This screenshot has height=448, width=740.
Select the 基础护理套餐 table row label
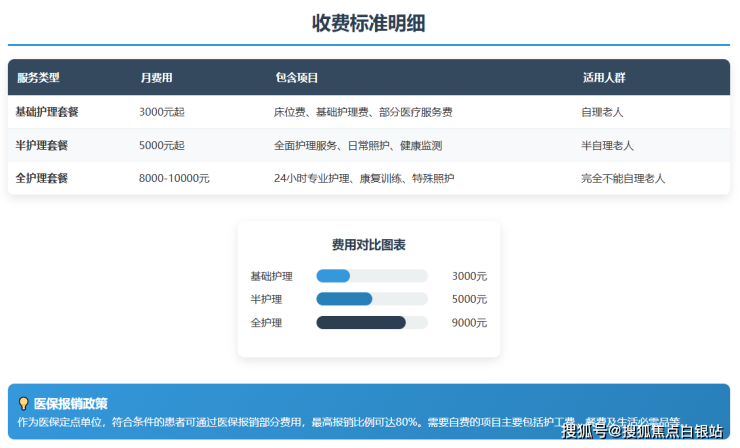coord(47,112)
